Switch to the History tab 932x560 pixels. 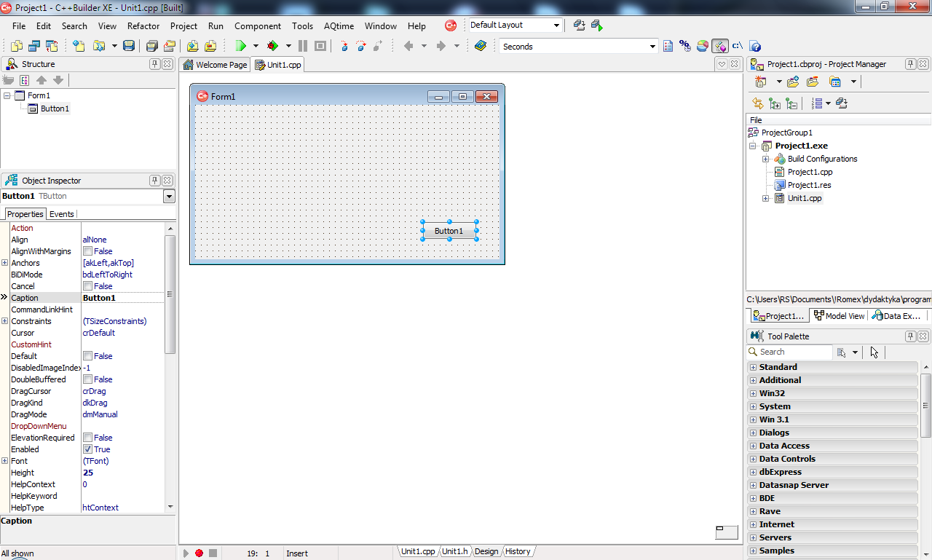tap(518, 551)
